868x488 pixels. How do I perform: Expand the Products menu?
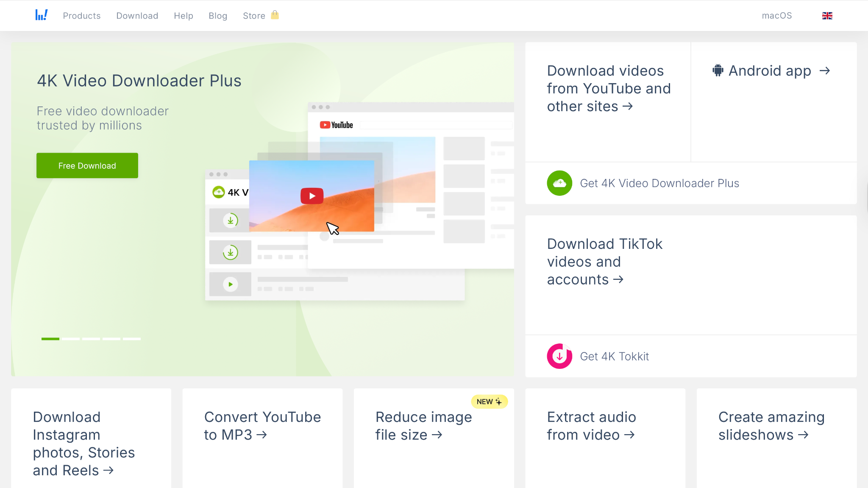coord(82,16)
